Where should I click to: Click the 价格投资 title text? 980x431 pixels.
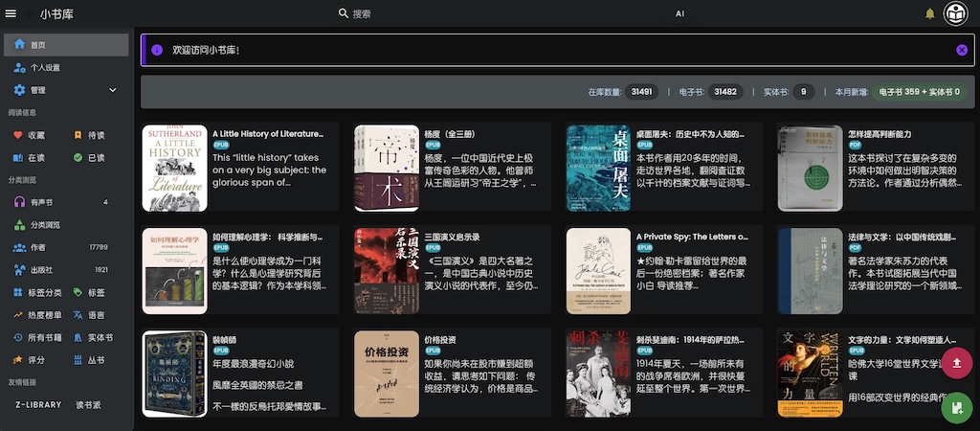point(440,340)
